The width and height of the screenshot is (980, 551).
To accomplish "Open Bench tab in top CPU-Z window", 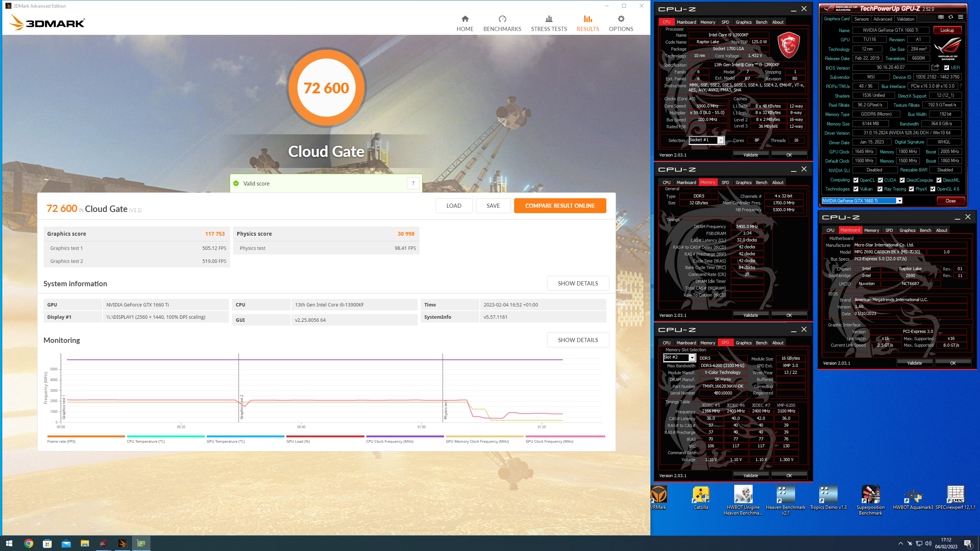I will click(x=761, y=22).
